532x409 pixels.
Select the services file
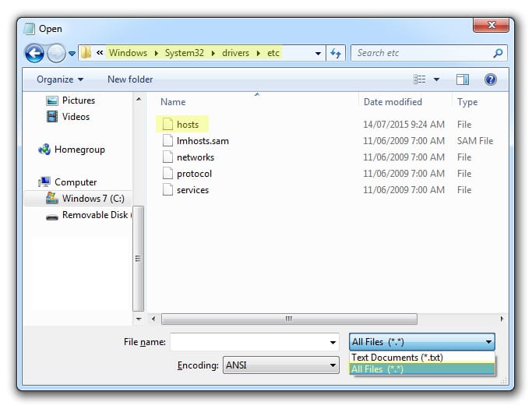pos(192,190)
